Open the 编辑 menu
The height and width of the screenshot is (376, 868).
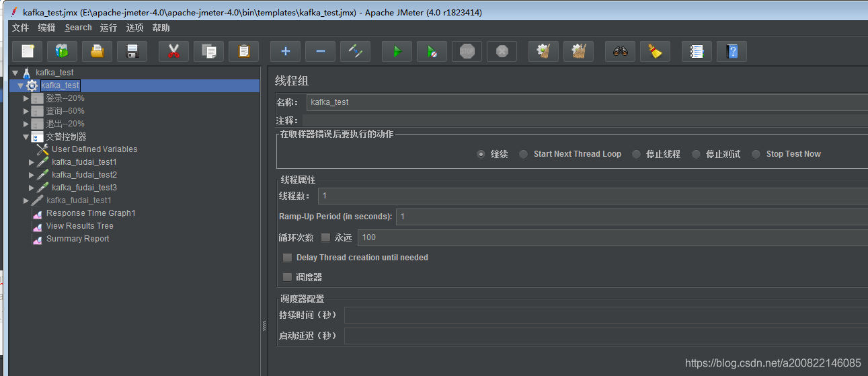point(47,28)
